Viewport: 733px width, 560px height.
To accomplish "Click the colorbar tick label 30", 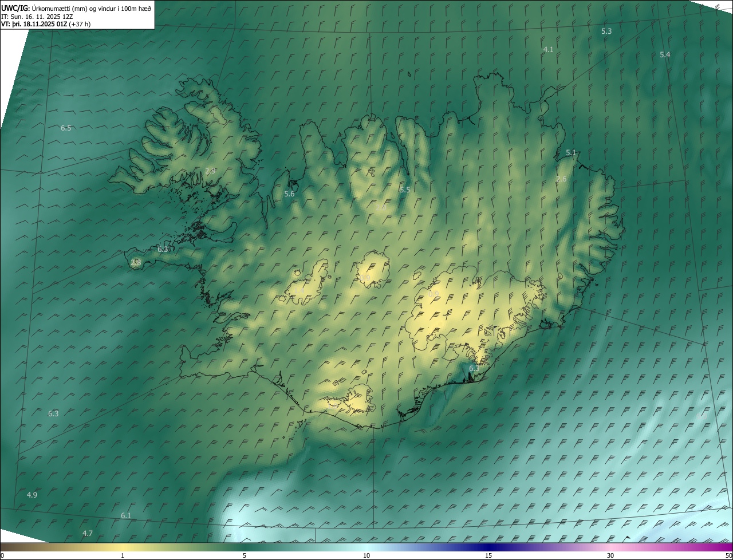I will point(610,555).
